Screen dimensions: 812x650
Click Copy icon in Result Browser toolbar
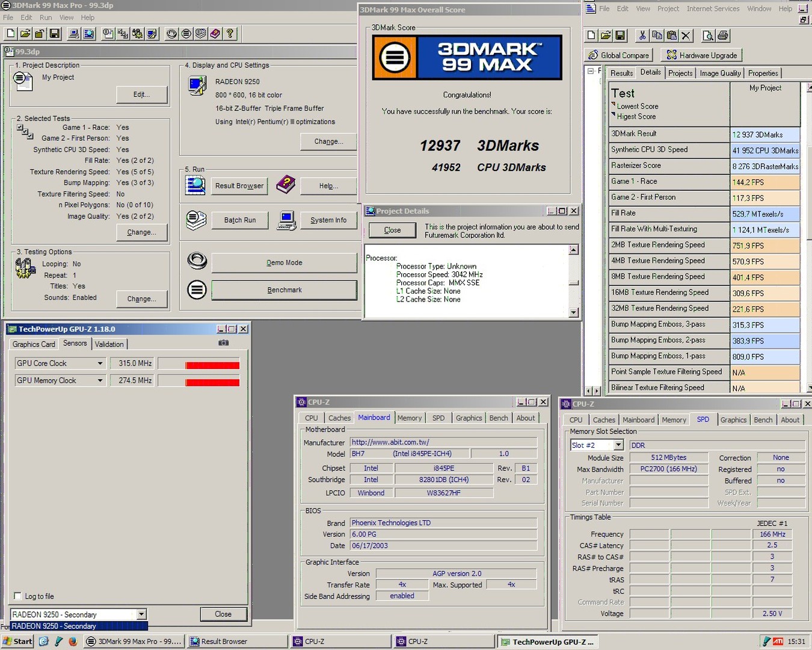[x=657, y=36]
